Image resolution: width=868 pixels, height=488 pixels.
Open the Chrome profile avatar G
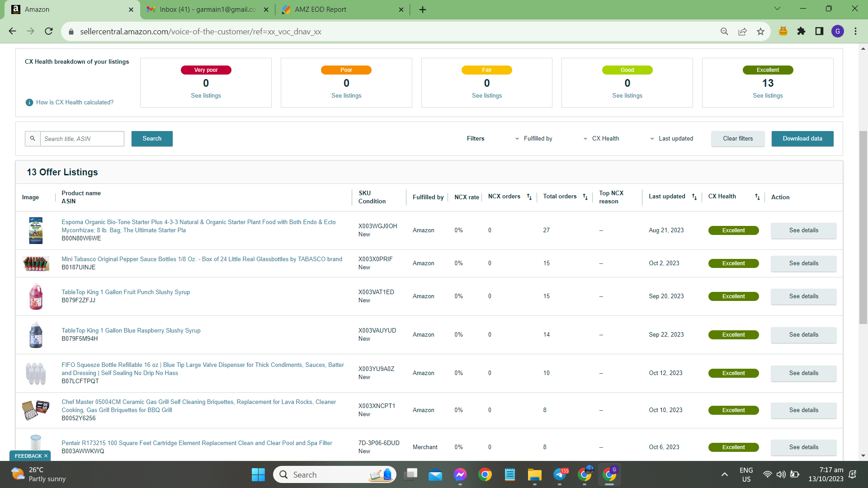838,31
